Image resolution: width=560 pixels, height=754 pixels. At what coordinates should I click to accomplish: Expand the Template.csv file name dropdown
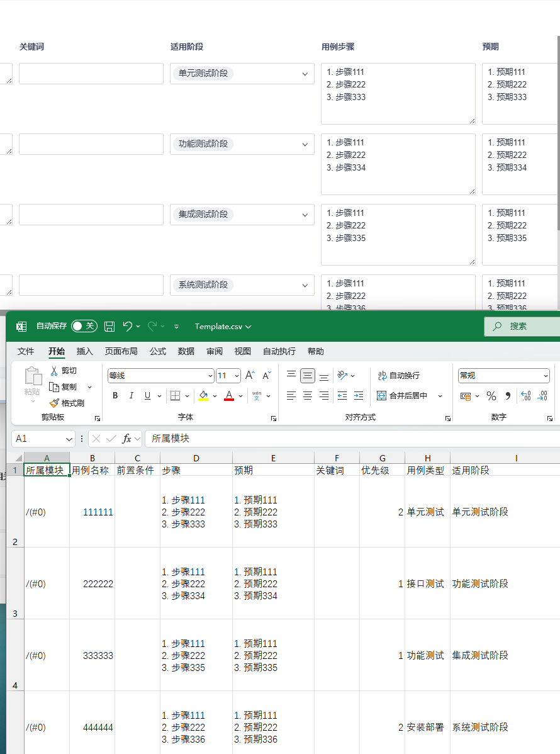point(249,327)
